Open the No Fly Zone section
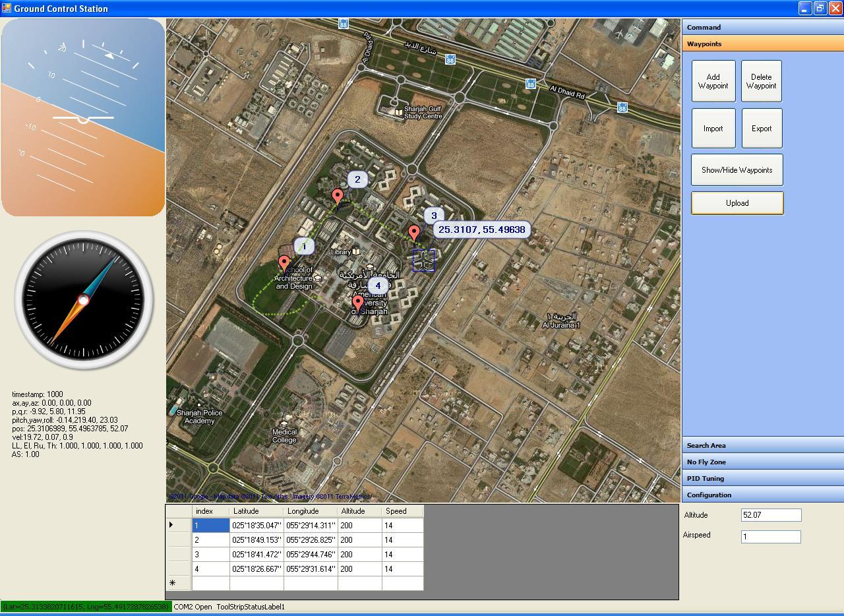 tap(762, 462)
